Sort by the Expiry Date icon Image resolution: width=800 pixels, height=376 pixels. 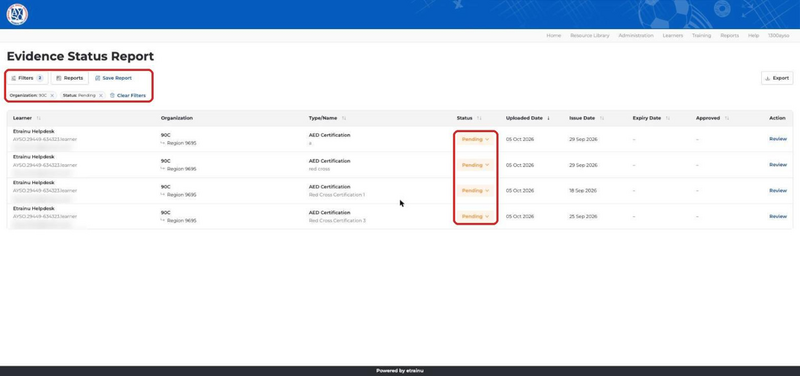[667, 118]
